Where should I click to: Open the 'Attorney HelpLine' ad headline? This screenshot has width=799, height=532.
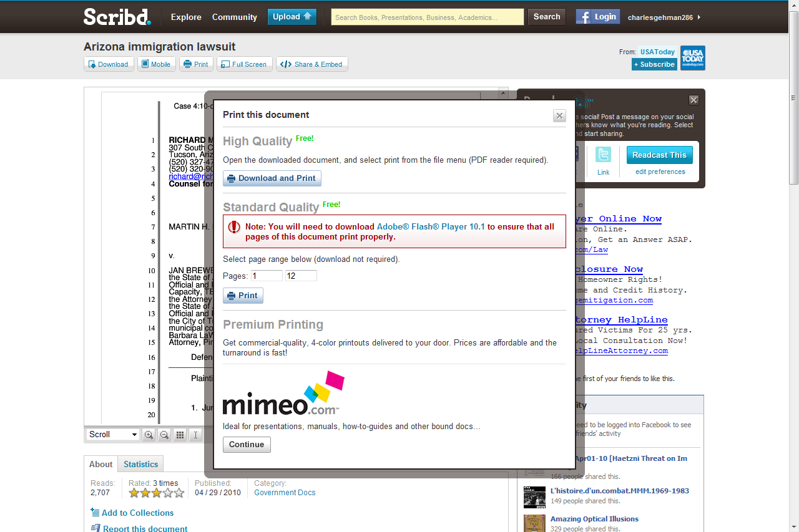pos(621,320)
